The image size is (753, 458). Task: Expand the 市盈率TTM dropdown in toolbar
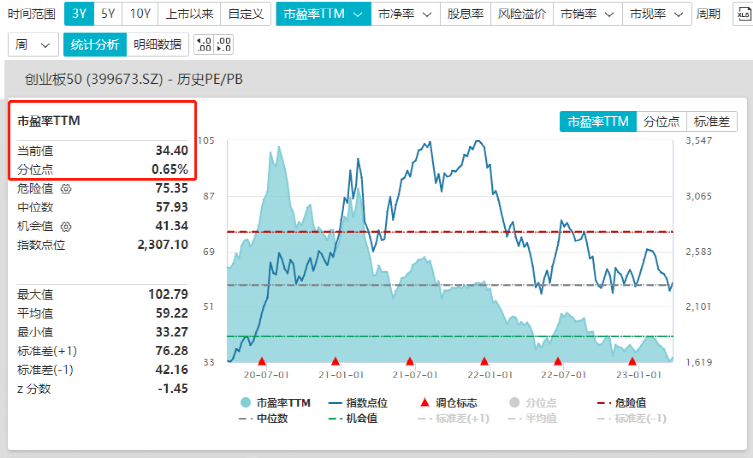pos(322,14)
